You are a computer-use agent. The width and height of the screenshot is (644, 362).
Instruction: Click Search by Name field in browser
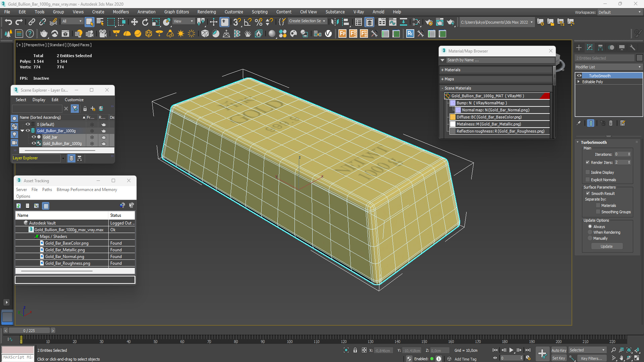pos(500,60)
